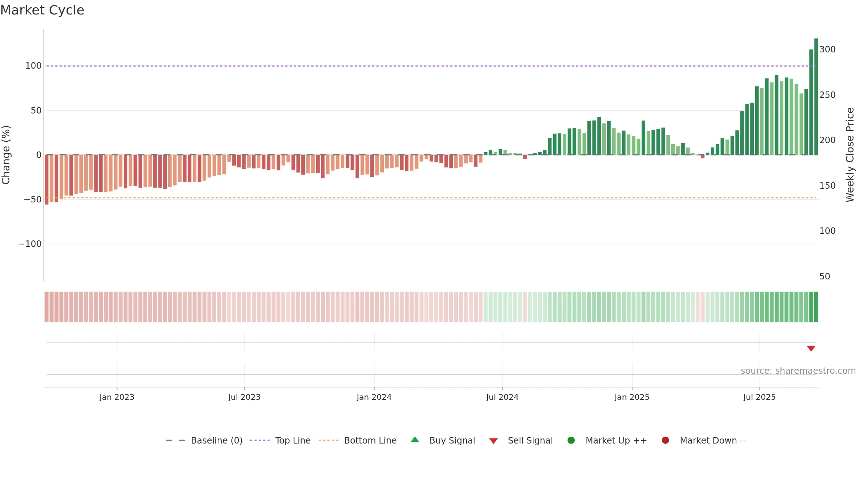
Task: Click the Jul 2023 axis label
Action: [x=244, y=397]
